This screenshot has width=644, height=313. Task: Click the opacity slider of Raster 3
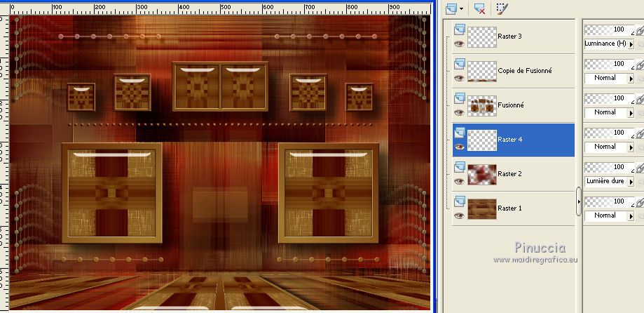coord(610,29)
